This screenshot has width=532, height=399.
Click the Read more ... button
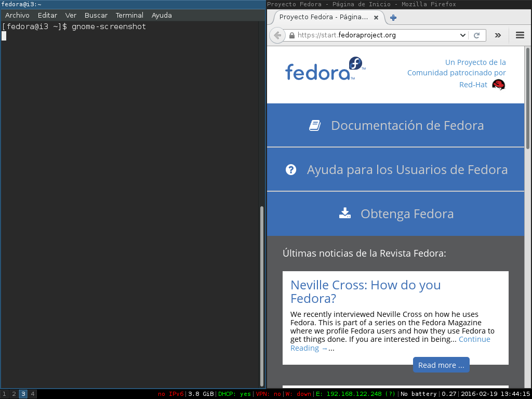tap(441, 365)
